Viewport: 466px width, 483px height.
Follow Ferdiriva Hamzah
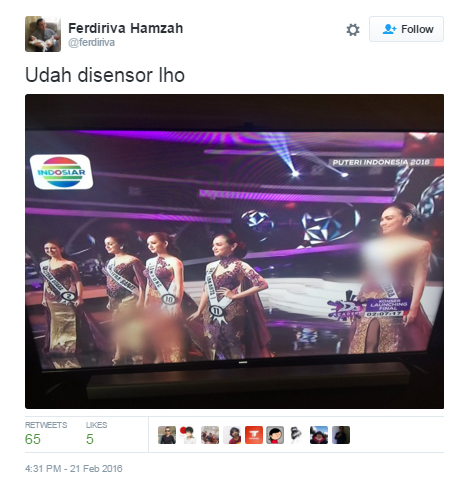click(406, 29)
